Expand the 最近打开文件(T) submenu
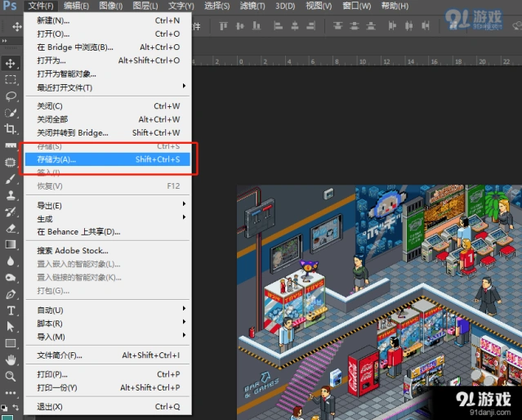 [184, 86]
